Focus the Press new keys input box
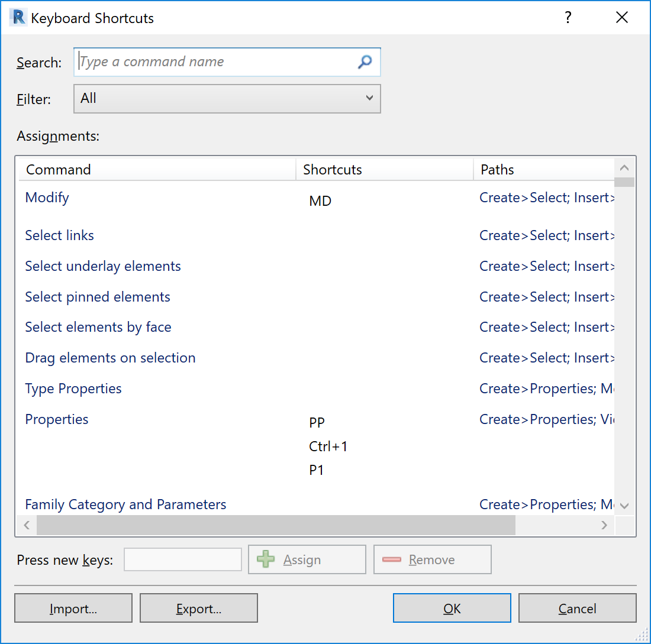Image resolution: width=651 pixels, height=644 pixels. 183,559
